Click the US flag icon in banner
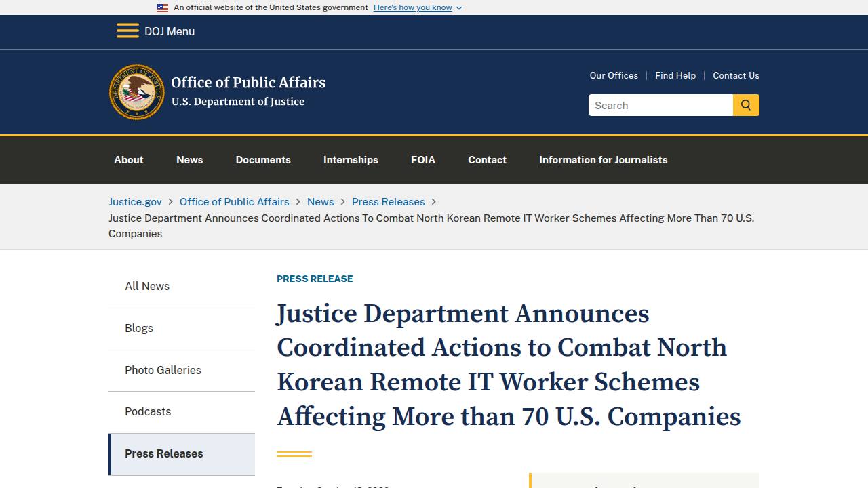Image resolution: width=868 pixels, height=488 pixels. tap(163, 7)
